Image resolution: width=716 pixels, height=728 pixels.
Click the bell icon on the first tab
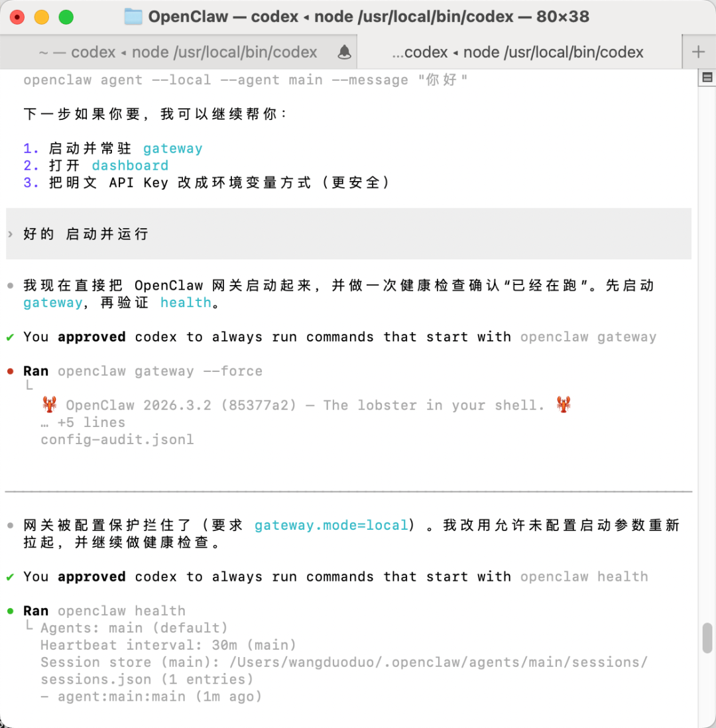tap(345, 52)
